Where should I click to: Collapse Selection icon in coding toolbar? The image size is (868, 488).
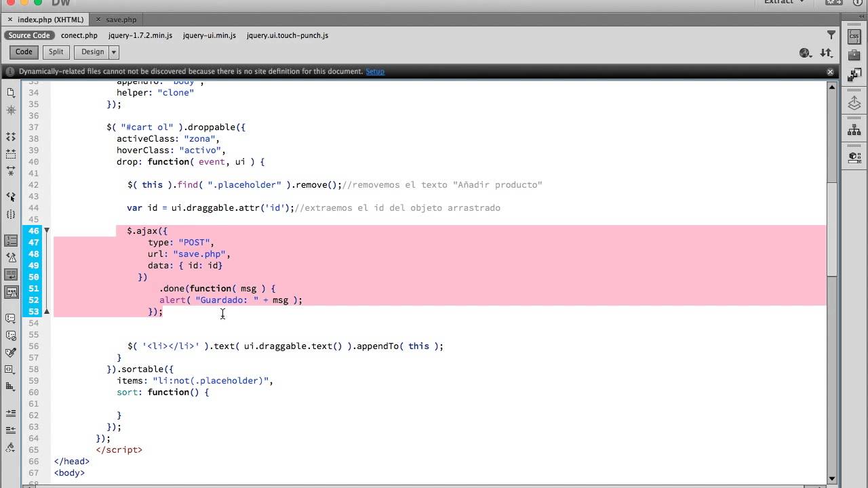click(11, 155)
